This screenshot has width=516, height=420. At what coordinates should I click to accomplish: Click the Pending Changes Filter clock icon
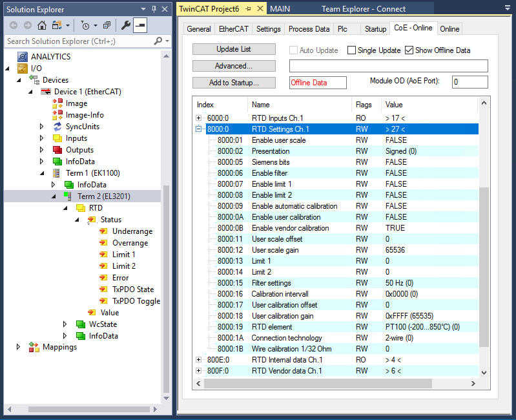tap(85, 25)
